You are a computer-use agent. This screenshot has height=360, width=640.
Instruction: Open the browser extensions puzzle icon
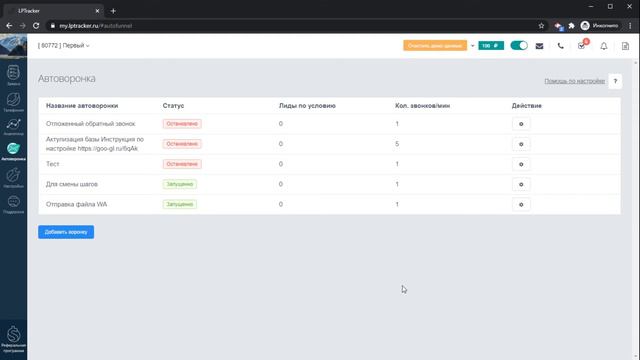point(571,26)
